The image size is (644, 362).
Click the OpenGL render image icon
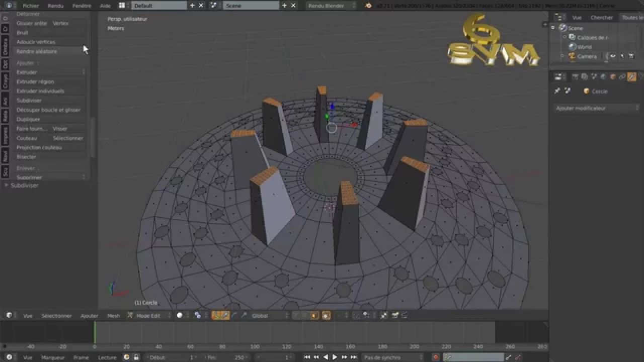coord(395,315)
